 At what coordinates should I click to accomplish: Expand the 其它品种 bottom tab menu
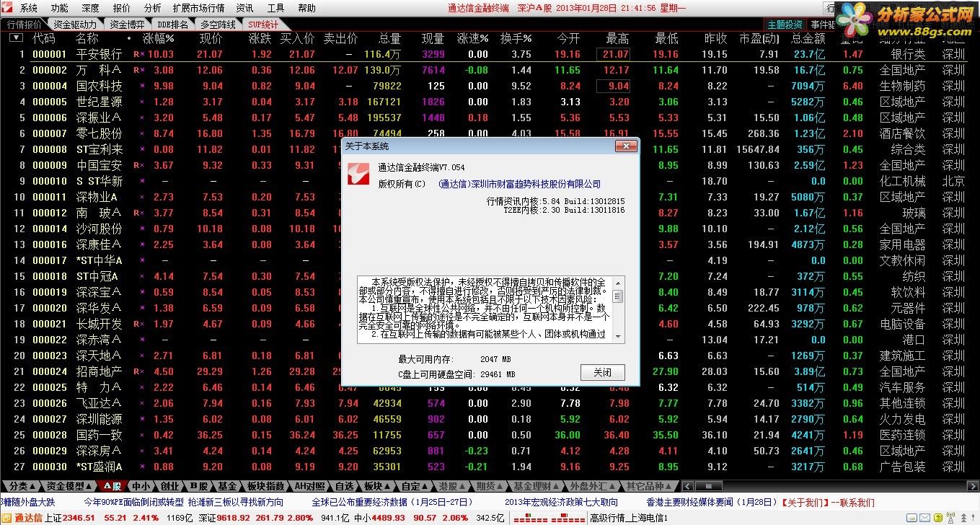click(650, 486)
